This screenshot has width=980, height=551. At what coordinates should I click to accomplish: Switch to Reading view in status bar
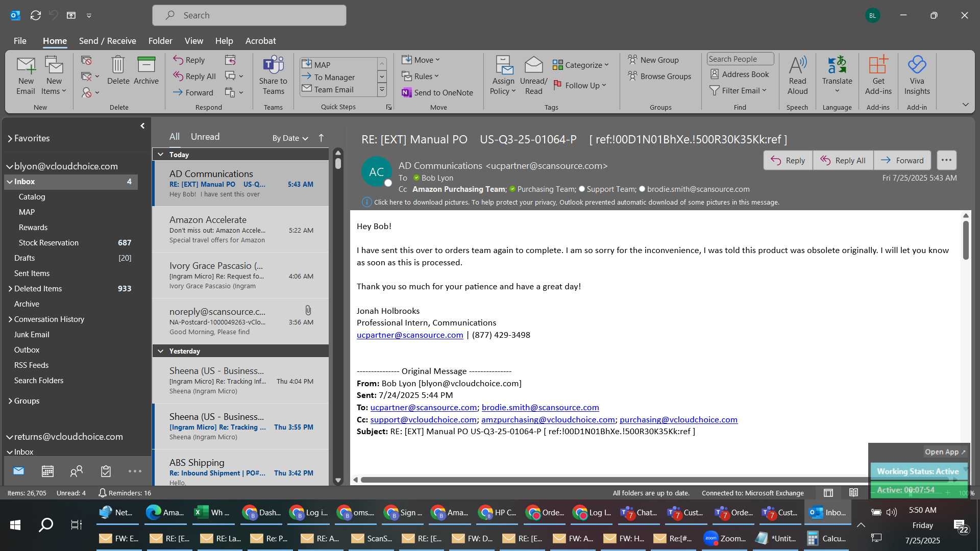[x=853, y=493]
